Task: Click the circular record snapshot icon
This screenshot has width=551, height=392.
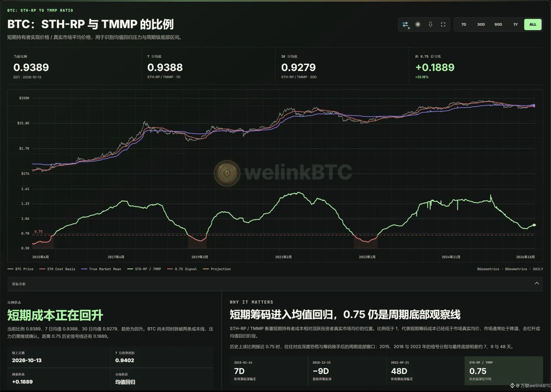Action: click(418, 24)
